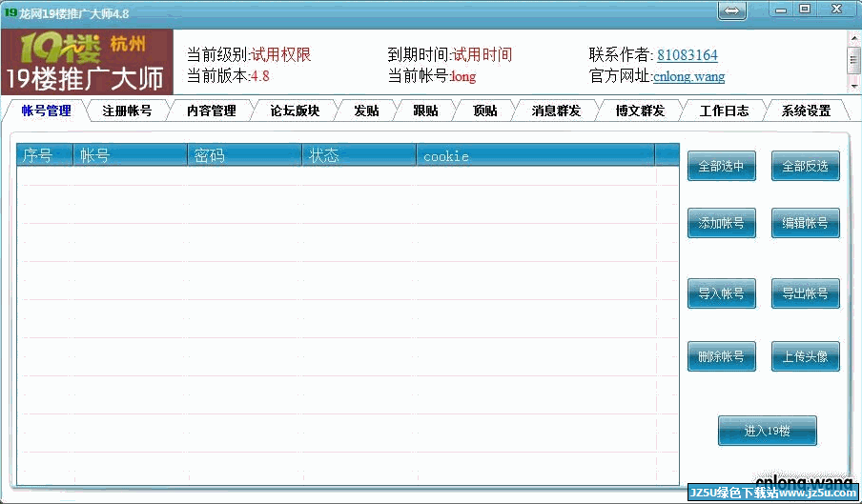Click the 进入19楼 button
This screenshot has height=504, width=862.
(767, 431)
